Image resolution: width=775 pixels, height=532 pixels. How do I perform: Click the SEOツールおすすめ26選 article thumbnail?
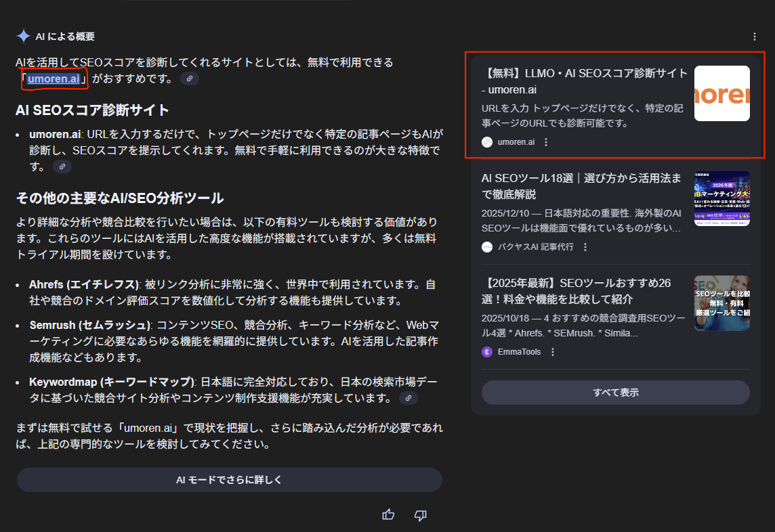(721, 302)
